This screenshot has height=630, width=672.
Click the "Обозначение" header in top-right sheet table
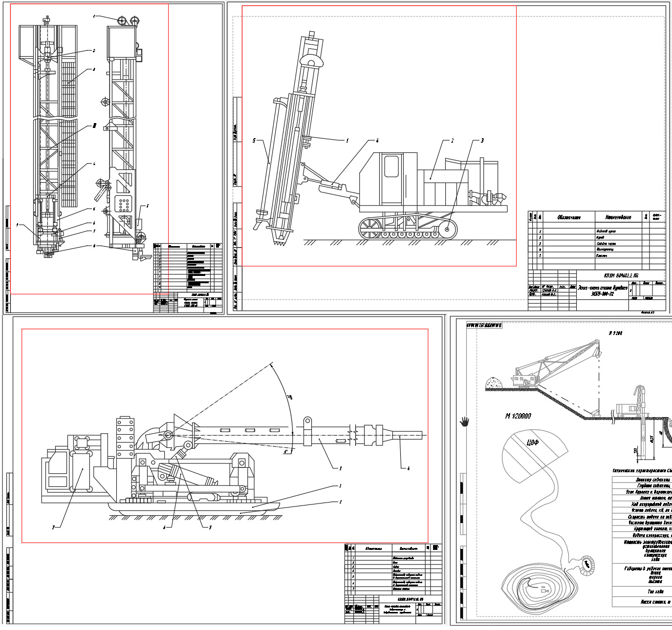coord(568,217)
